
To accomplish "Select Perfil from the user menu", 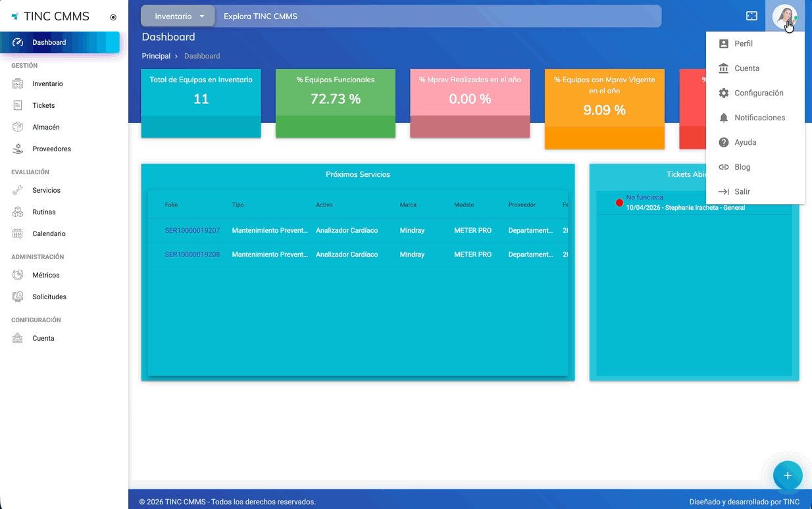I will [744, 44].
